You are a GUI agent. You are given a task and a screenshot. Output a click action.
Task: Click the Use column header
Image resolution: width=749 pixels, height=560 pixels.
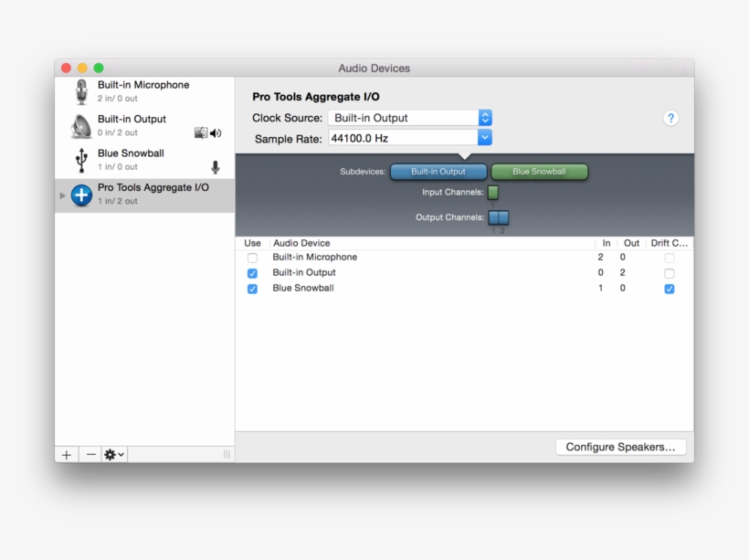252,243
